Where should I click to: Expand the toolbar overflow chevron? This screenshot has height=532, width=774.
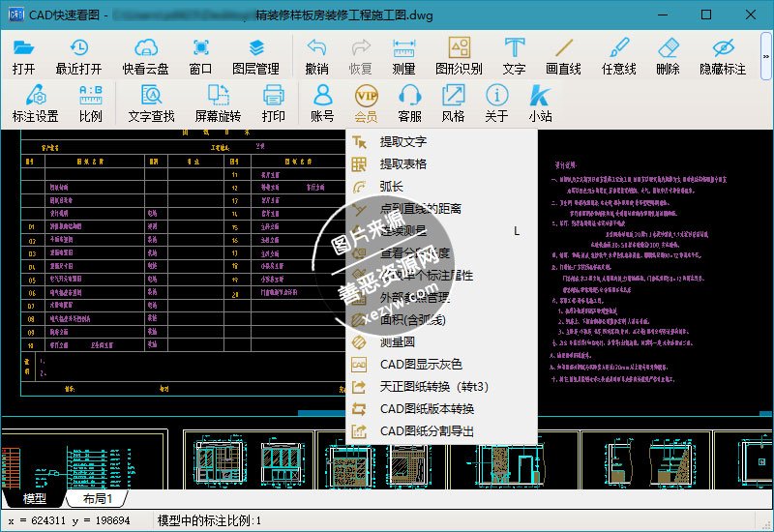point(765,56)
